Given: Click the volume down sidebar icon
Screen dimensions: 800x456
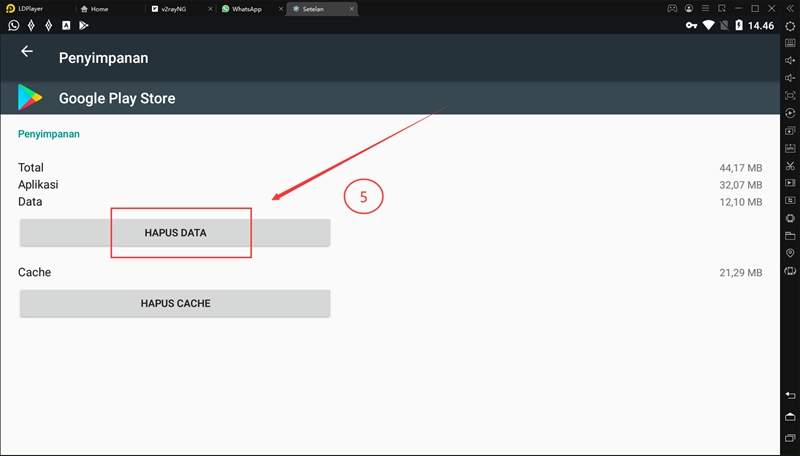Looking at the screenshot, I should tap(790, 78).
